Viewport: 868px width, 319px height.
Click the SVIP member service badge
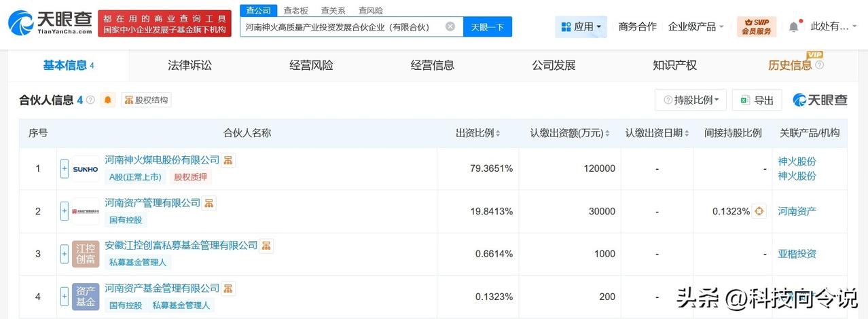[x=756, y=26]
